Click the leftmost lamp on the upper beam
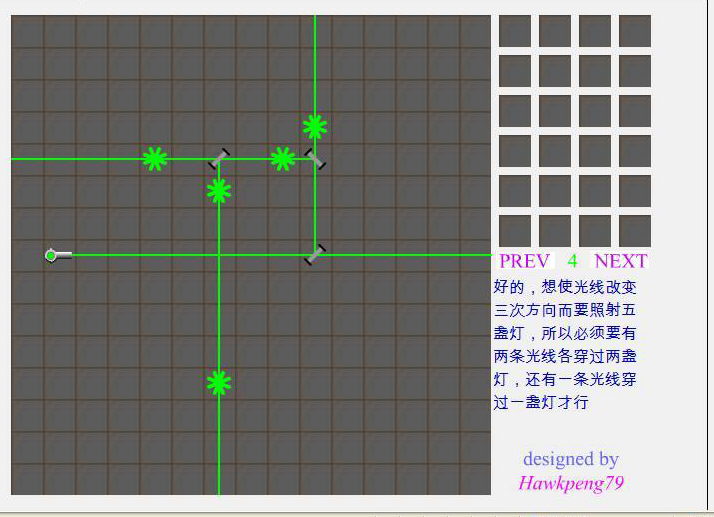This screenshot has width=714, height=517. (x=155, y=159)
